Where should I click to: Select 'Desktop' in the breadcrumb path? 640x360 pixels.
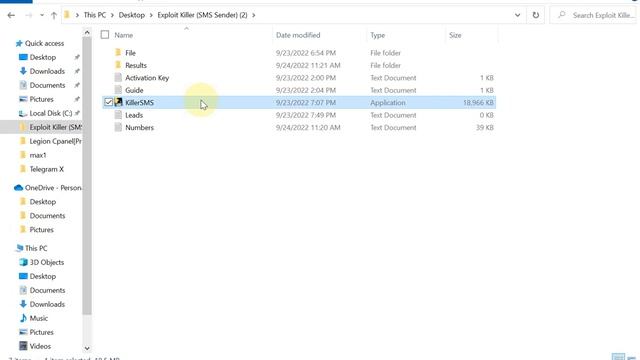[x=131, y=15]
